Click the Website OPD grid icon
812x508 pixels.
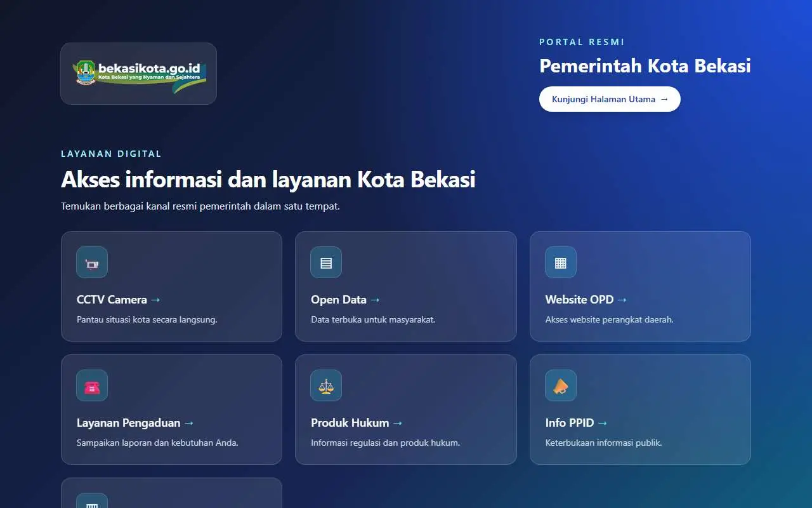pyautogui.click(x=561, y=262)
